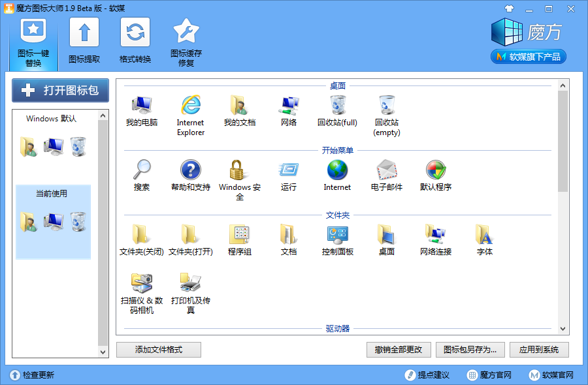Select the 程序组 icon
This screenshot has width=588, height=385.
[240, 240]
